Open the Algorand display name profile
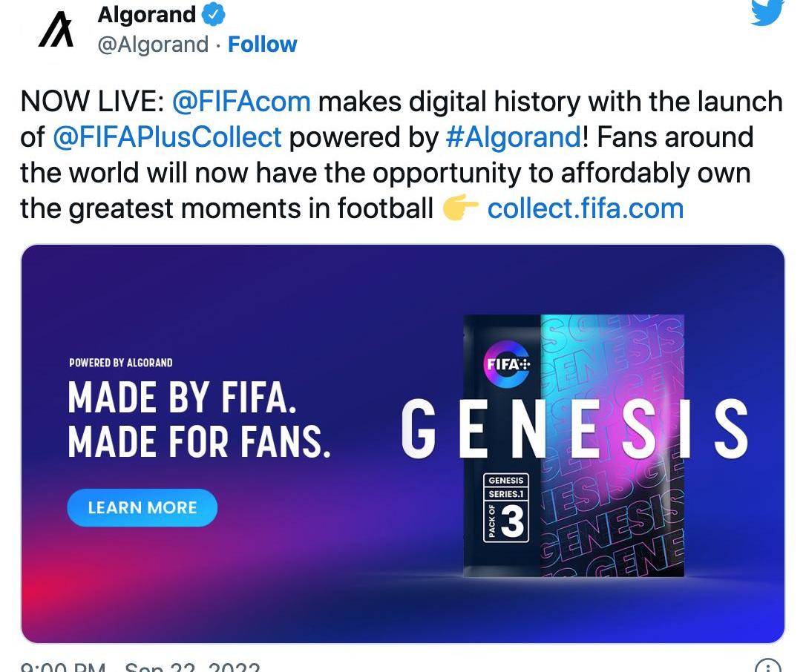Image resolution: width=806 pixels, height=672 pixels. point(147,14)
